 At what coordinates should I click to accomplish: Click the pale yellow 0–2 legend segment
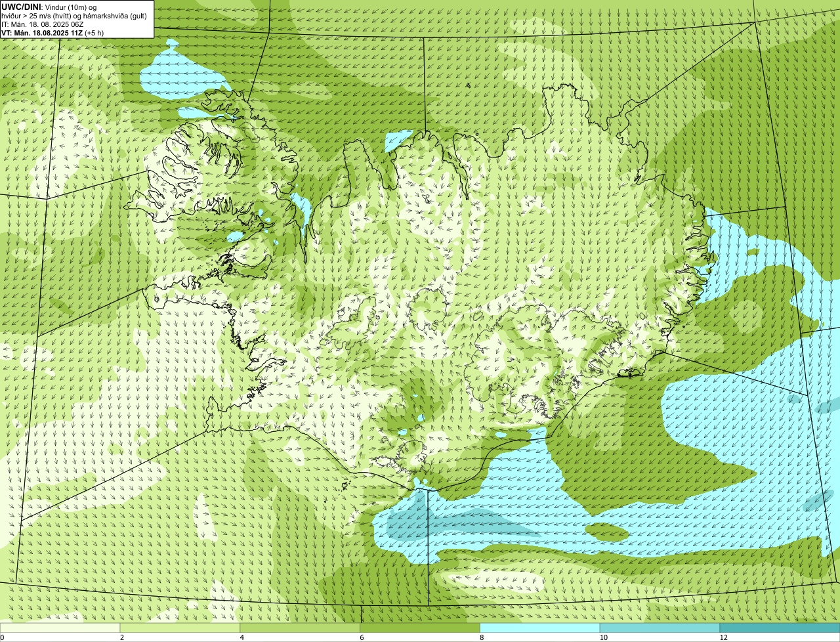(x=60, y=628)
